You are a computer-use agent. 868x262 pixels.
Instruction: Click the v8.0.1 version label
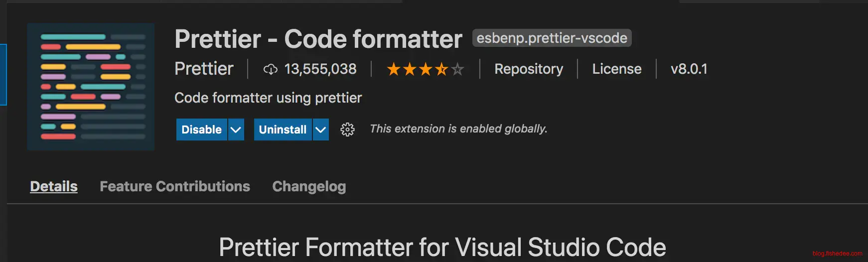[689, 69]
